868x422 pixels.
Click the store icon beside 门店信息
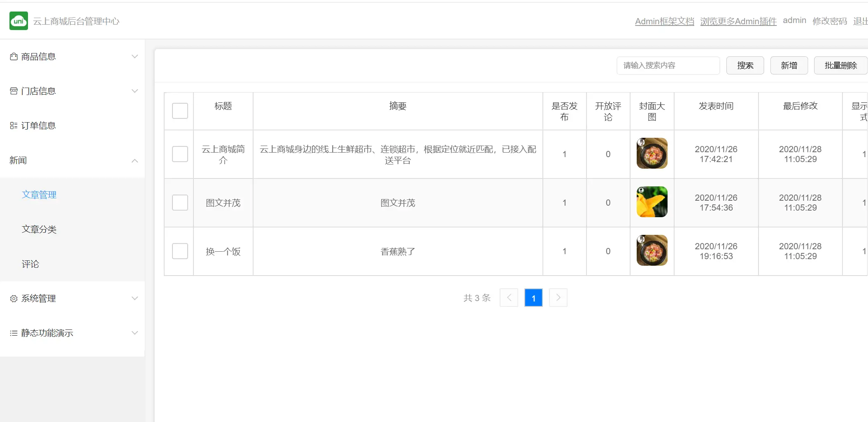click(14, 91)
